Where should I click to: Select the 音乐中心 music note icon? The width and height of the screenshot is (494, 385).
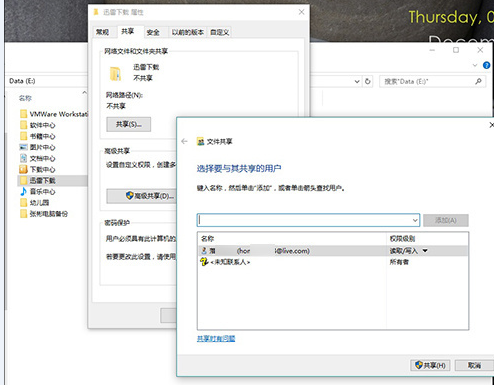click(x=23, y=191)
